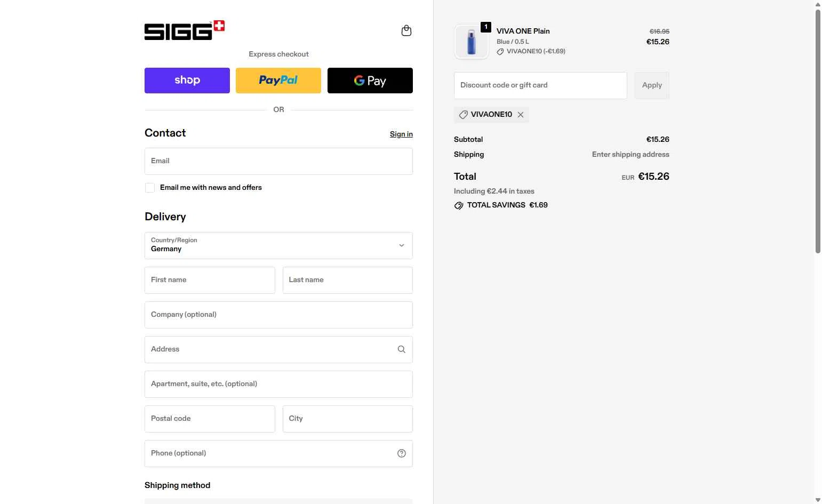Focus the Email input field
Image resolution: width=822 pixels, height=504 pixels.
278,161
